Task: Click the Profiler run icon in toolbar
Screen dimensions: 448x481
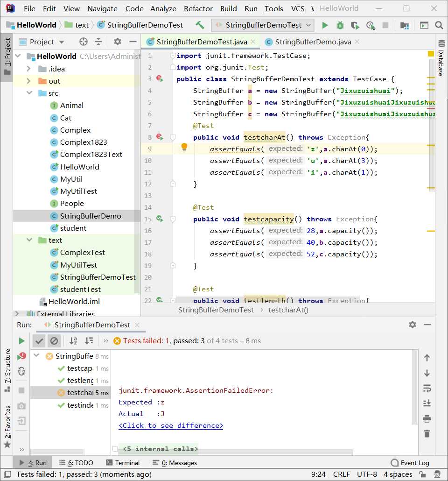Action: (x=371, y=25)
